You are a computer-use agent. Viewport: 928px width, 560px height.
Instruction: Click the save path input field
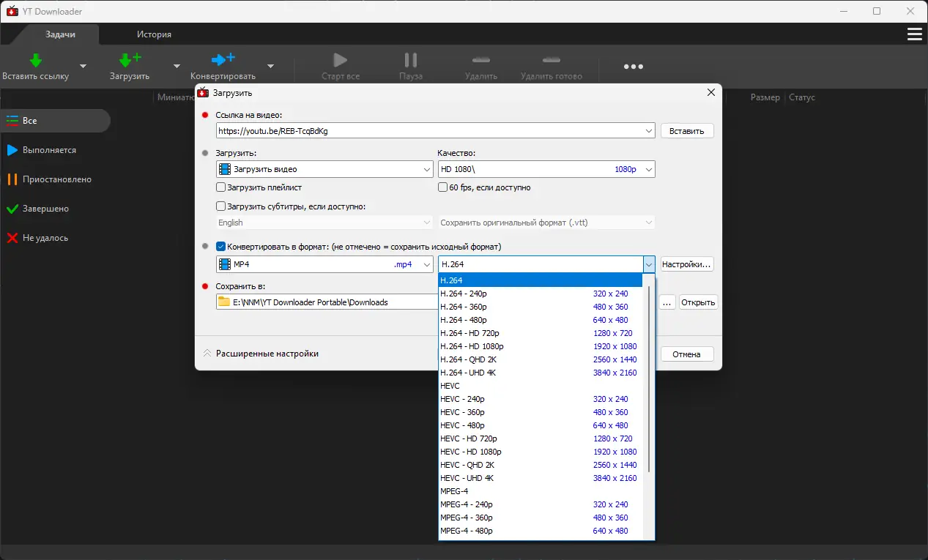coord(327,302)
